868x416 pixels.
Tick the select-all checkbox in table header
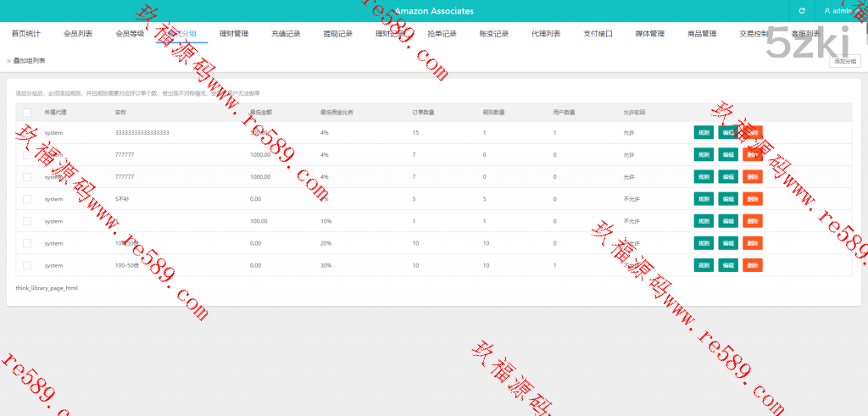coord(27,112)
